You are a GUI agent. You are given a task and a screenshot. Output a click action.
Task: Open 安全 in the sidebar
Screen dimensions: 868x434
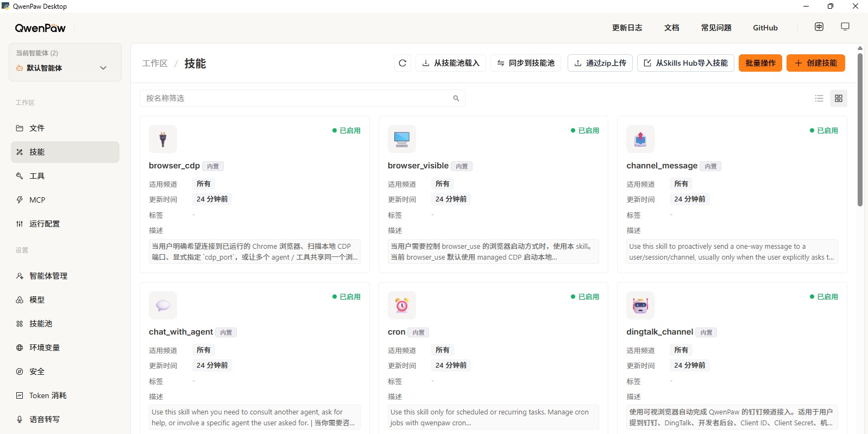point(65,372)
